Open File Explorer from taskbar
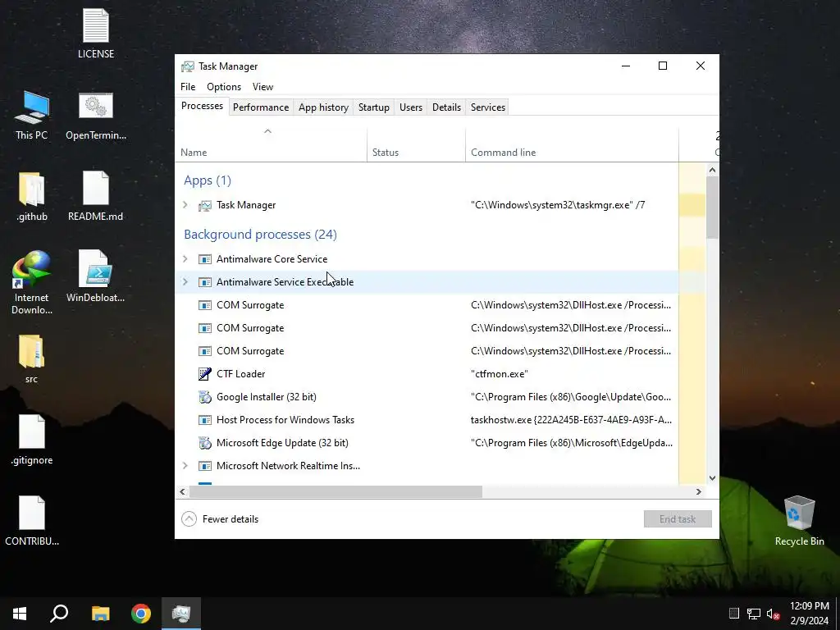The height and width of the screenshot is (630, 840). (100, 614)
